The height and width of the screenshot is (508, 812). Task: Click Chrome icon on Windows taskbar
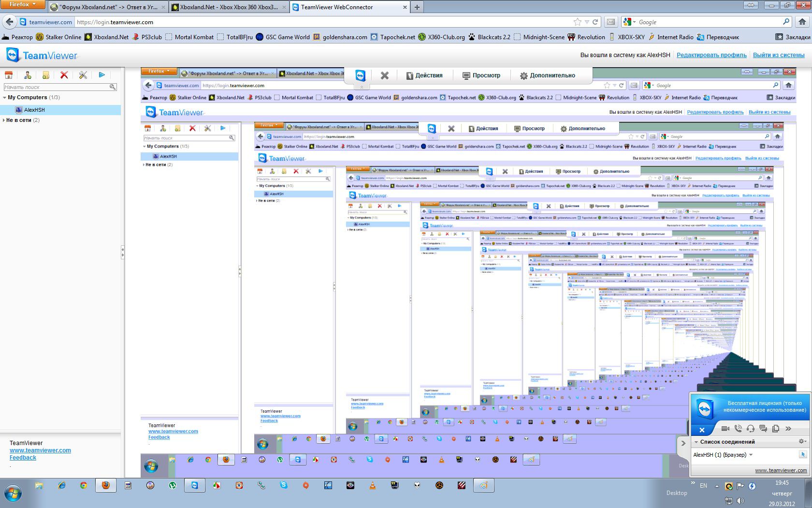[x=84, y=485]
